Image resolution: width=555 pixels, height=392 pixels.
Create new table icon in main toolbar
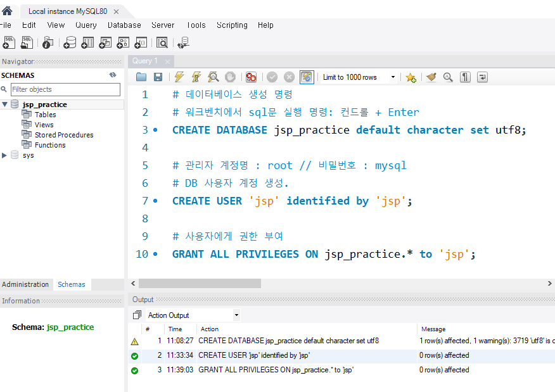pyautogui.click(x=87, y=42)
